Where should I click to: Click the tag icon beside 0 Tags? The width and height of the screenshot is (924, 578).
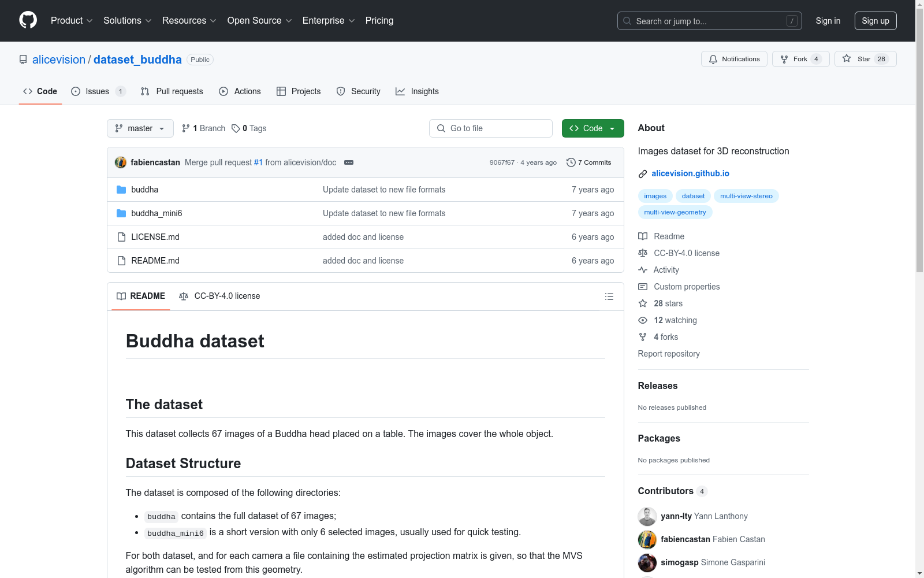tap(236, 128)
